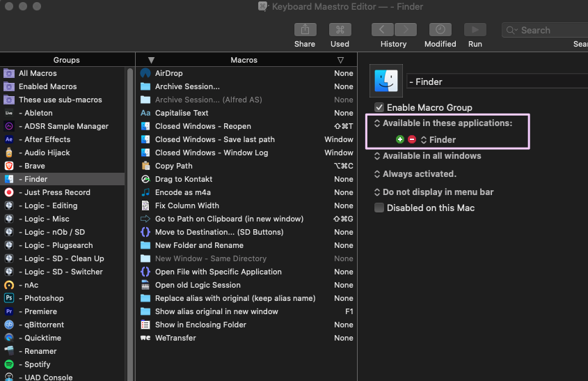Select the Archive Session... macro

(x=246, y=86)
